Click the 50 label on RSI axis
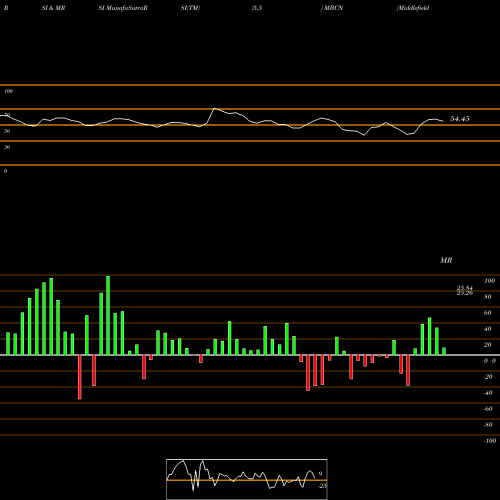This screenshot has height=500, width=500. 7,131
